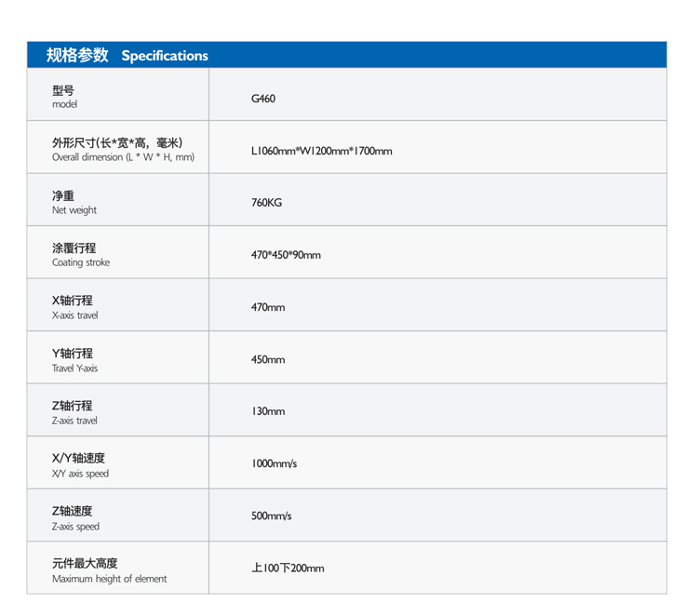This screenshot has width=698, height=616.
Task: Click the 470mm X-axis travel value
Action: pos(268,307)
